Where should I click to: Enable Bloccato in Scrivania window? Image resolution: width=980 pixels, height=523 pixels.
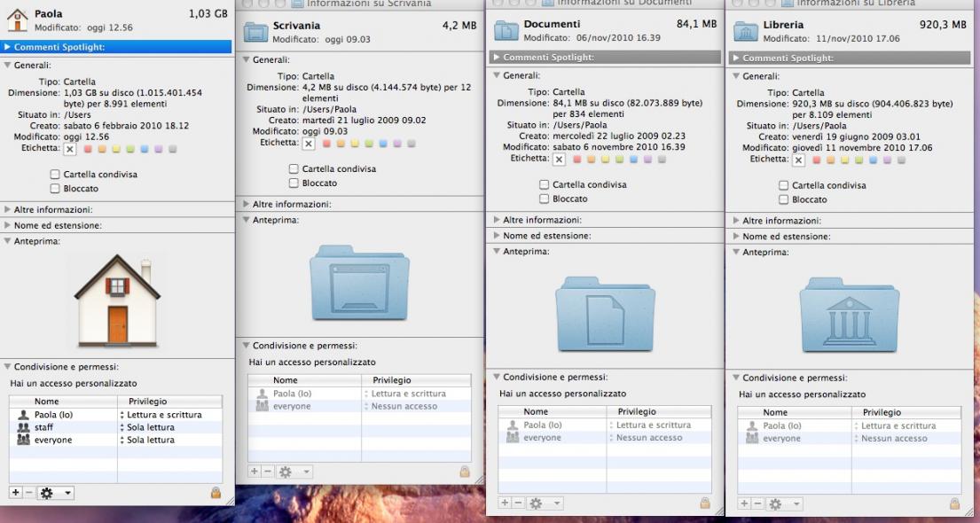tap(294, 183)
